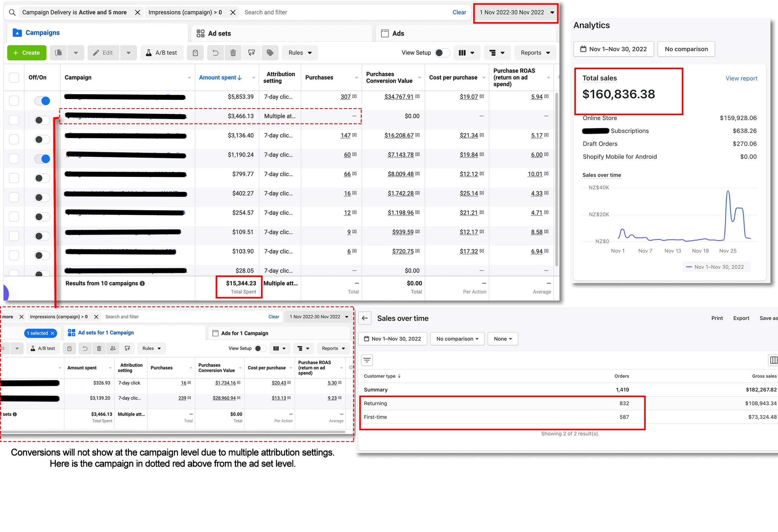Click the tag/label icon in toolbar
Viewport: 778px width, 532px height.
click(x=270, y=52)
